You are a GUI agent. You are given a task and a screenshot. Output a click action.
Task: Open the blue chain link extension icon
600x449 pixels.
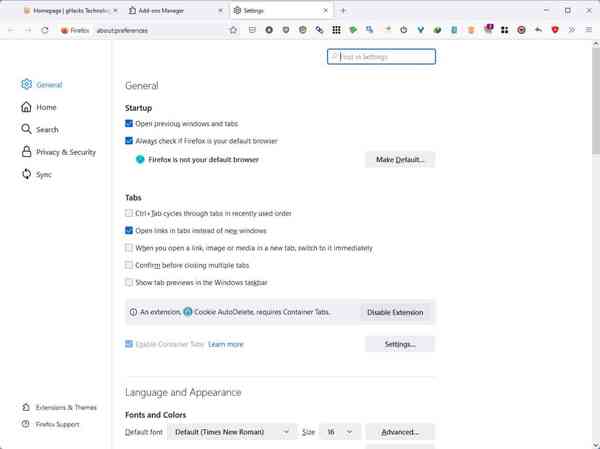point(319,30)
